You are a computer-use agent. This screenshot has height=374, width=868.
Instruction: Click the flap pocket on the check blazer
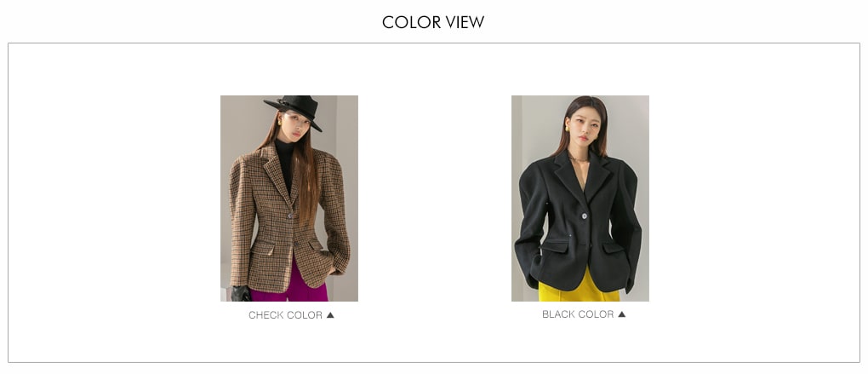[x=262, y=249]
